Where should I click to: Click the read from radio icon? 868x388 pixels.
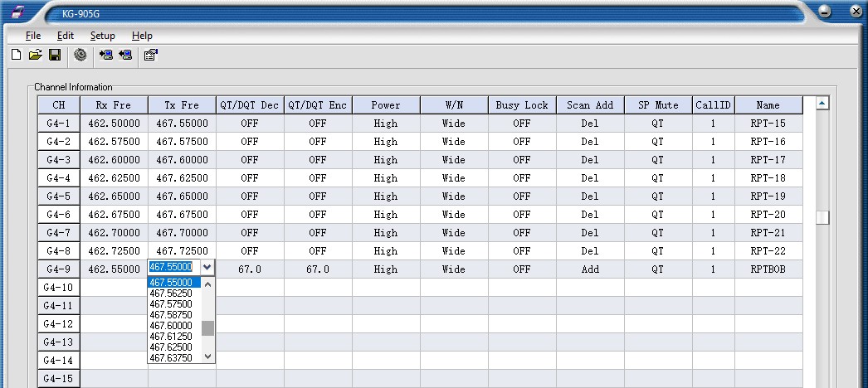(x=105, y=54)
